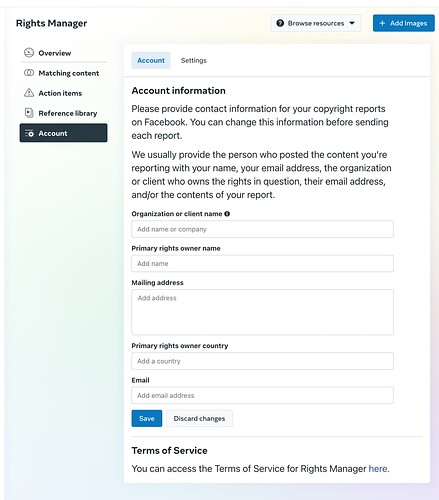Expand the Browse resources dropdown arrow
Viewport: 439px width, 500px height.
point(352,23)
